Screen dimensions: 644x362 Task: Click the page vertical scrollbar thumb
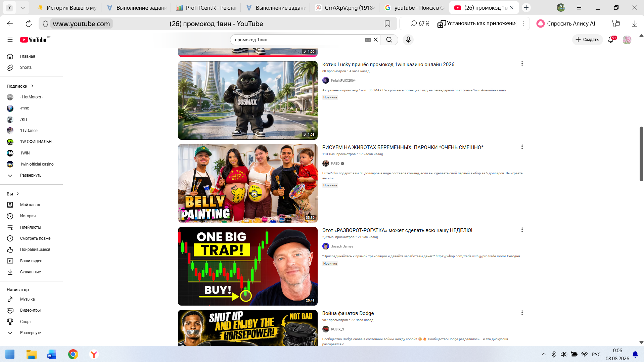click(641, 154)
